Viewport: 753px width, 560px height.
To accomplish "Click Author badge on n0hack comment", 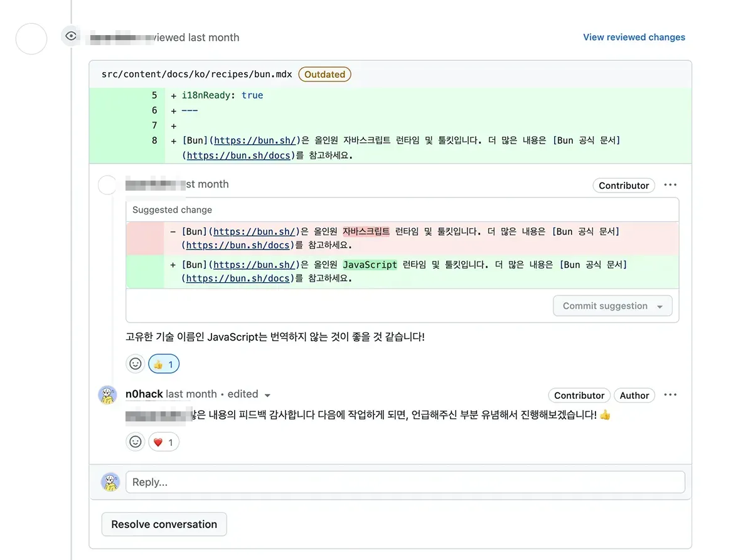I will (634, 396).
